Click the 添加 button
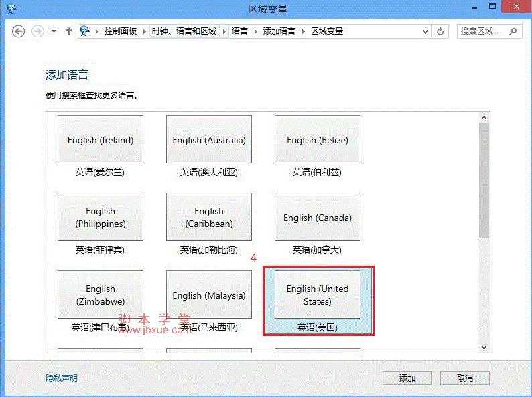The image size is (532, 397). tap(407, 378)
